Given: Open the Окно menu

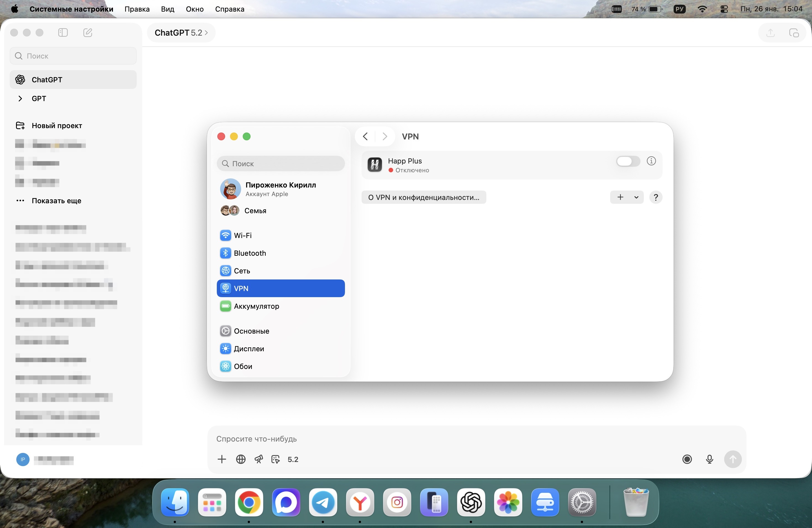Looking at the screenshot, I should point(194,9).
